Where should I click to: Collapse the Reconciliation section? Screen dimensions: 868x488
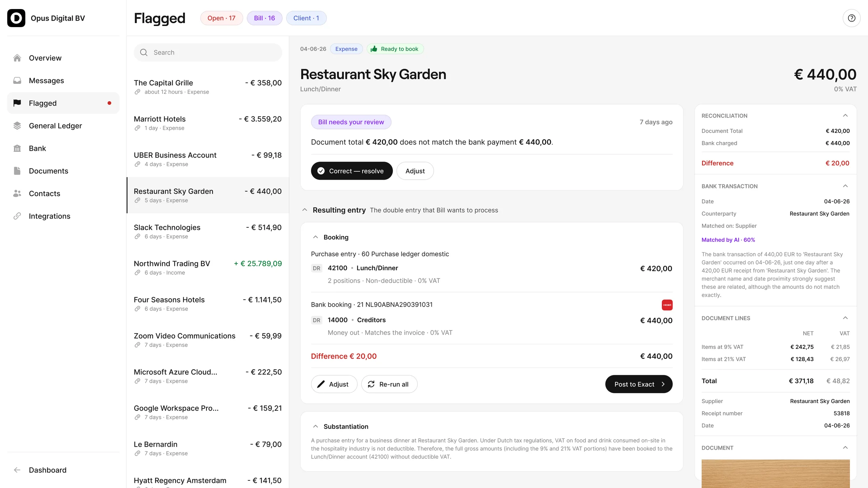coord(845,116)
